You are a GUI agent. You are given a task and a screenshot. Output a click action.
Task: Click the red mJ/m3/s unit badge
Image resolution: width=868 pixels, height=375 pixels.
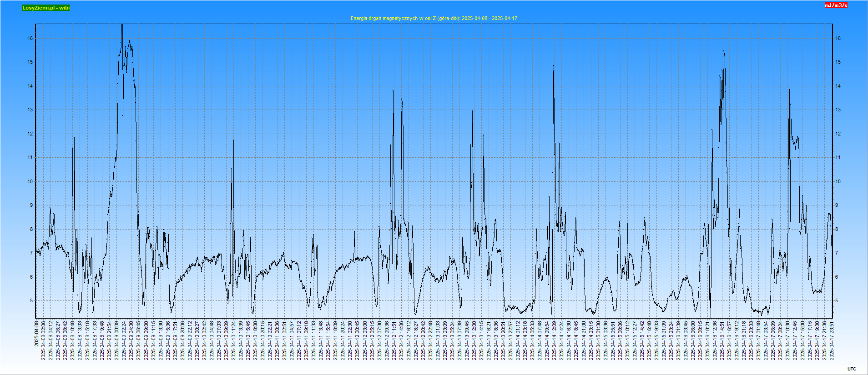pos(836,5)
